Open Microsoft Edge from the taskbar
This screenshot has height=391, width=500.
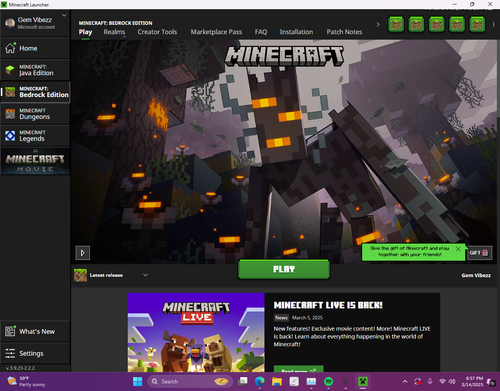point(260,381)
